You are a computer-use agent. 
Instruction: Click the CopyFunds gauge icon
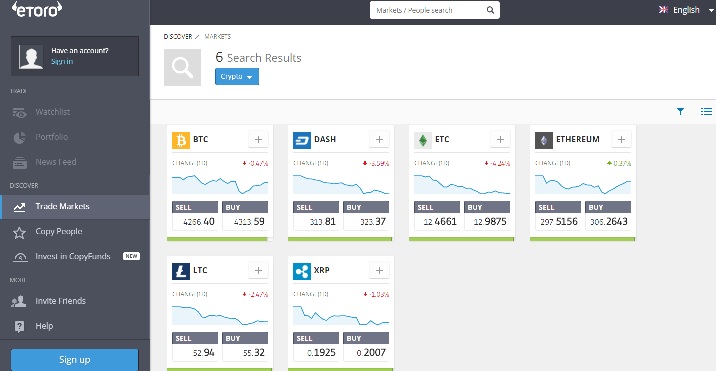[x=20, y=257]
